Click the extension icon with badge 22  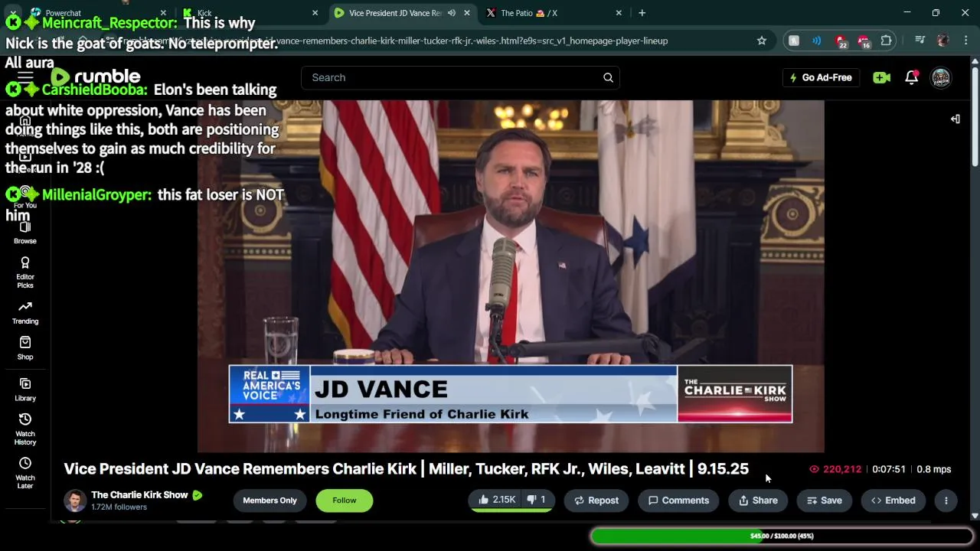[841, 41]
